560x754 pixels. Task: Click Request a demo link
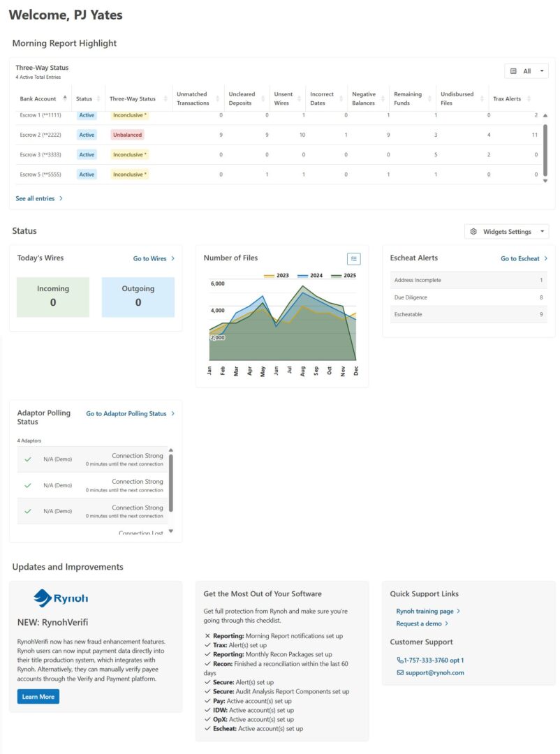click(422, 623)
